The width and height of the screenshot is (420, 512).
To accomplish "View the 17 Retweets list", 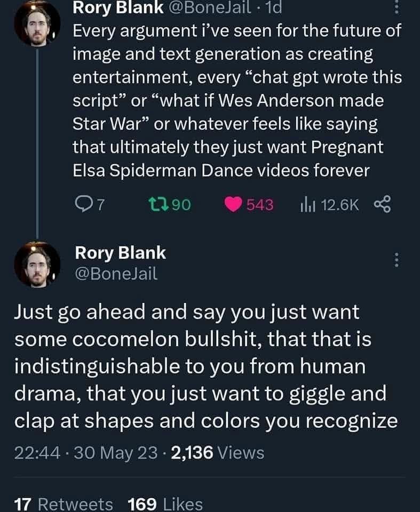I will [64, 503].
